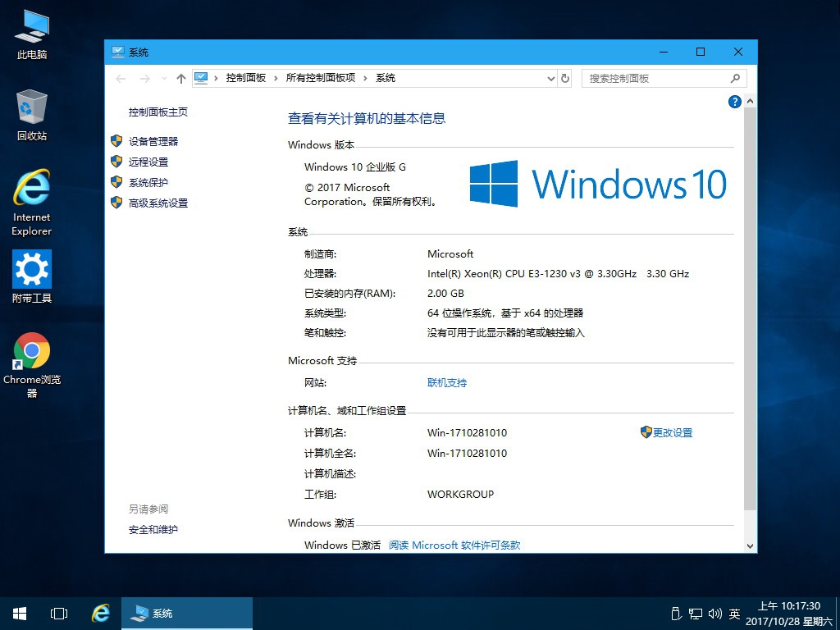The width and height of the screenshot is (840, 630).
Task: Click the Windows 10 企业版 G text
Action: pos(354,167)
